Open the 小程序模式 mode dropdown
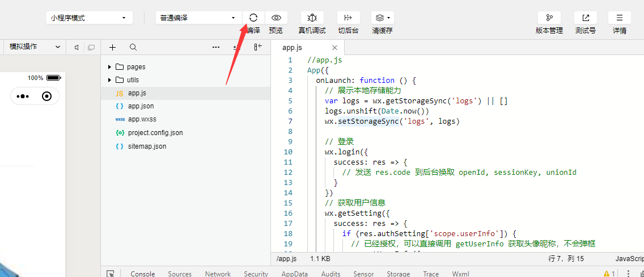The width and height of the screenshot is (644, 277). tap(89, 18)
